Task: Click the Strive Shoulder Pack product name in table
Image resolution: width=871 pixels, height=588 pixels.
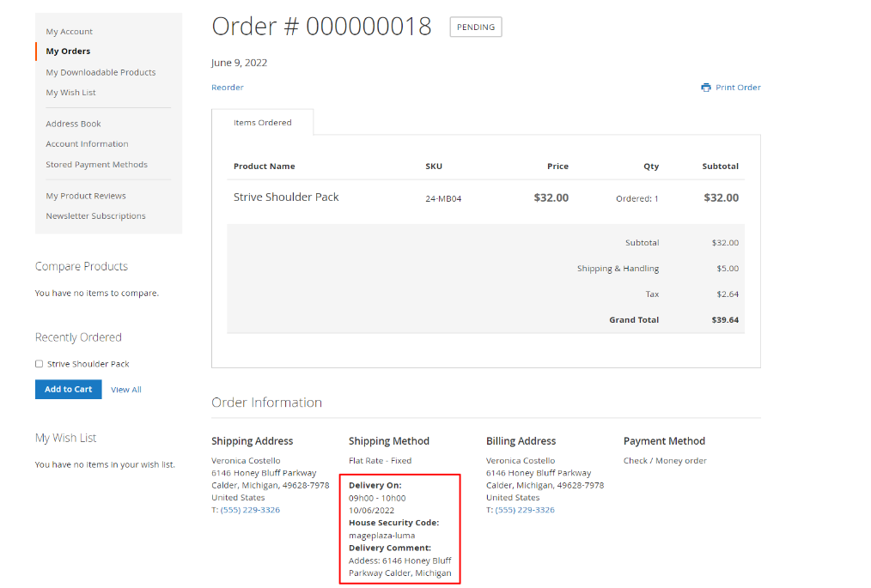Action: click(286, 197)
